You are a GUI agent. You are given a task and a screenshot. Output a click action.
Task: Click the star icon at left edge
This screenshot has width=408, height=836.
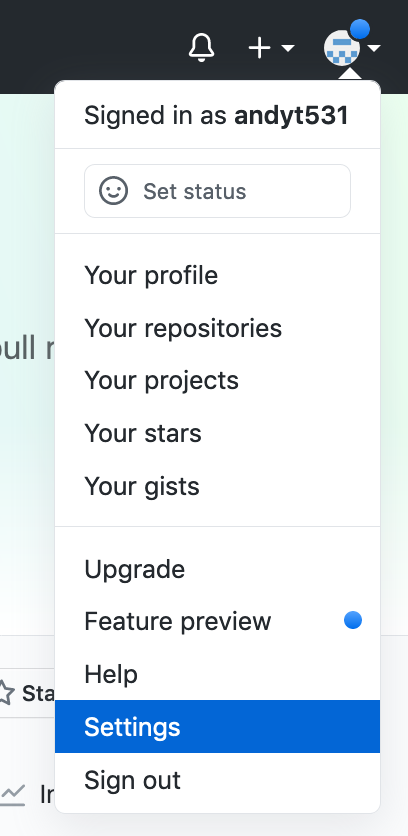5,693
